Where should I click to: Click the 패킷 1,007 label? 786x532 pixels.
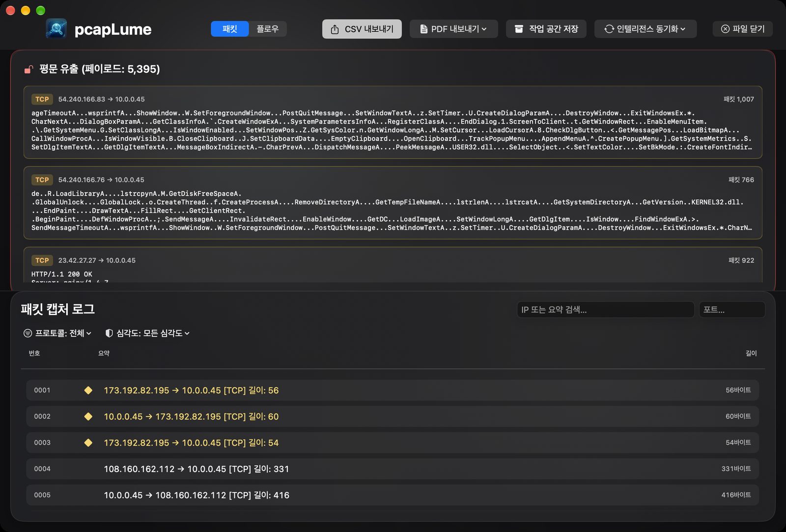click(x=739, y=99)
